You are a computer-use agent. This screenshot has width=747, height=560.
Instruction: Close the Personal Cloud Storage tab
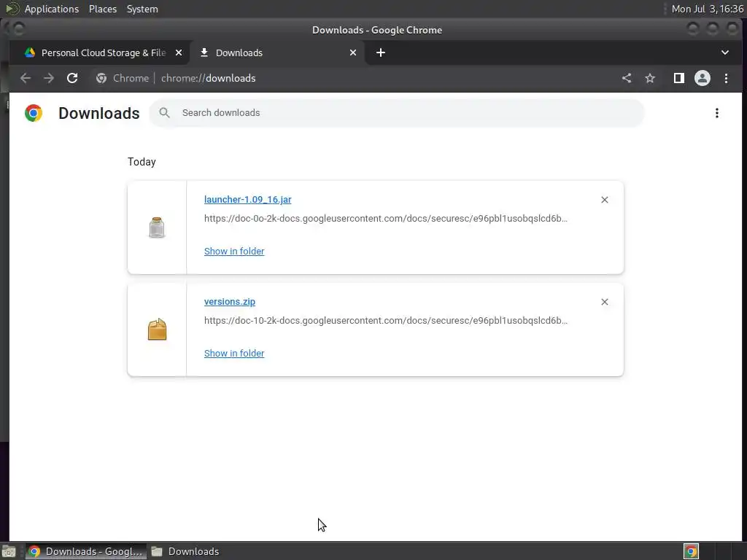[179, 52]
